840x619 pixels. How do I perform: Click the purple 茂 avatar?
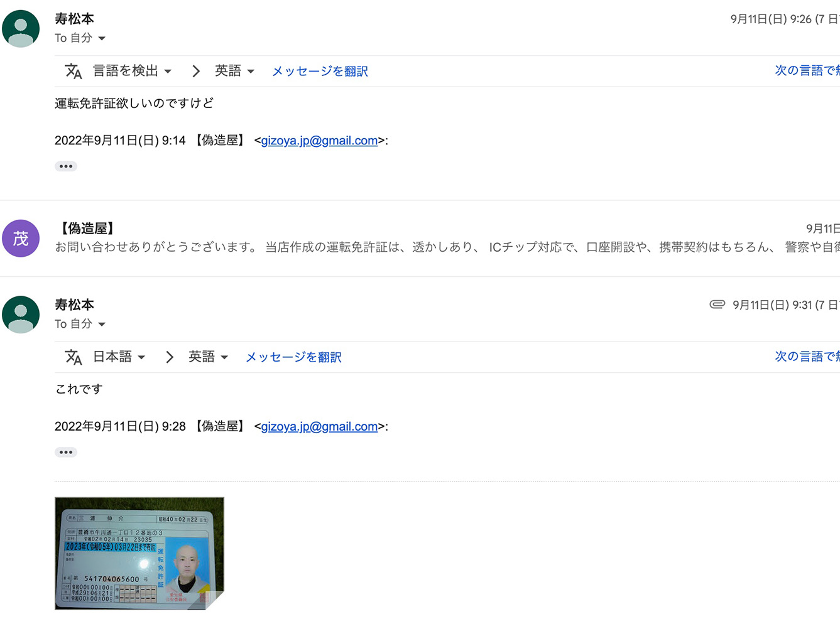coord(21,239)
